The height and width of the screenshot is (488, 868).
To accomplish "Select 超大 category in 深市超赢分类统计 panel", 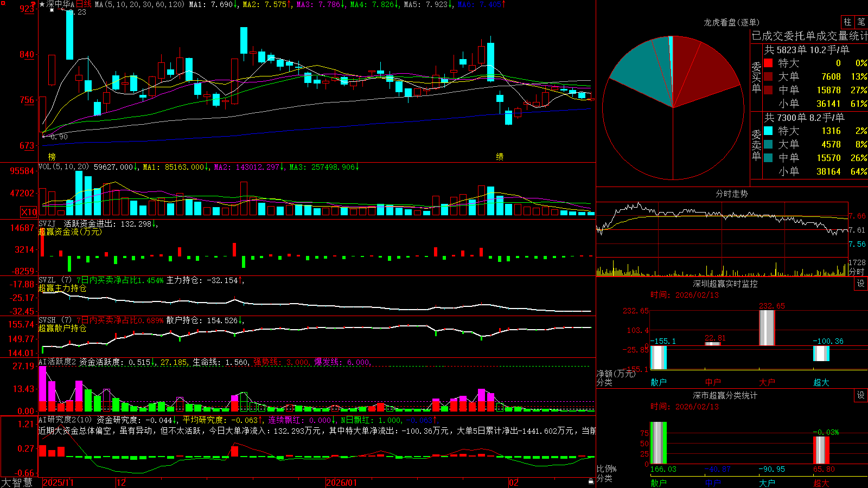I will [821, 483].
